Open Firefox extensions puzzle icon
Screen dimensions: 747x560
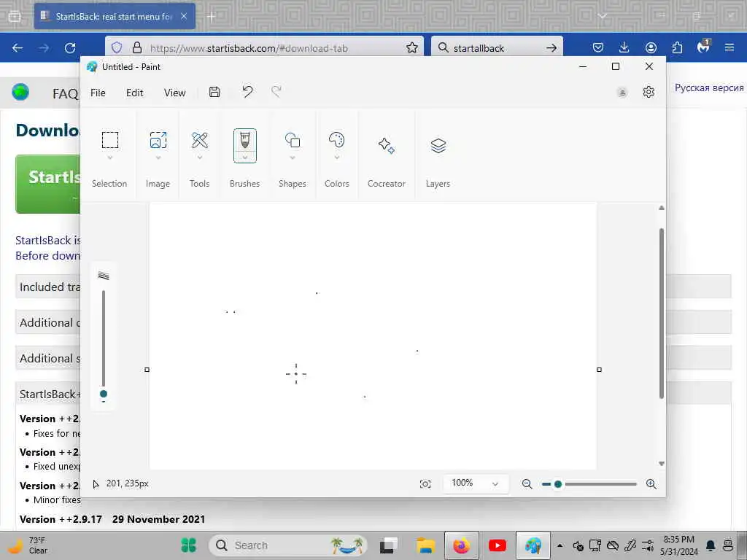(677, 47)
